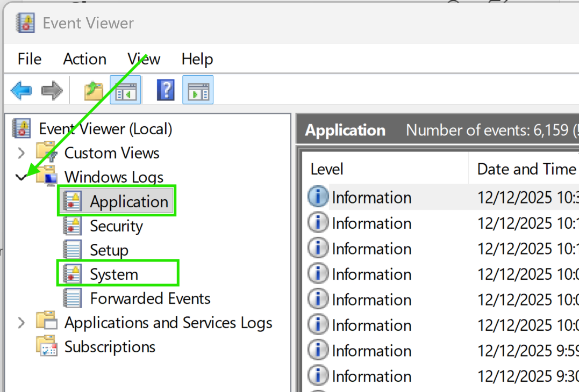Select Applications and Services Logs
This screenshot has width=579, height=392.
(168, 323)
